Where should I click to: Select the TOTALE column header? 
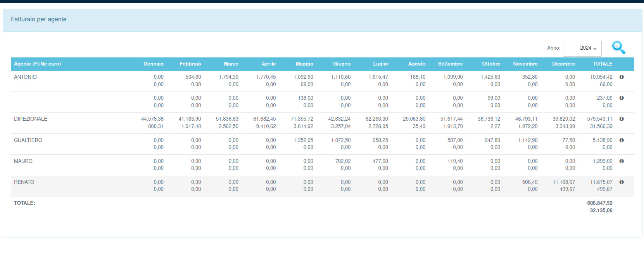(x=603, y=64)
